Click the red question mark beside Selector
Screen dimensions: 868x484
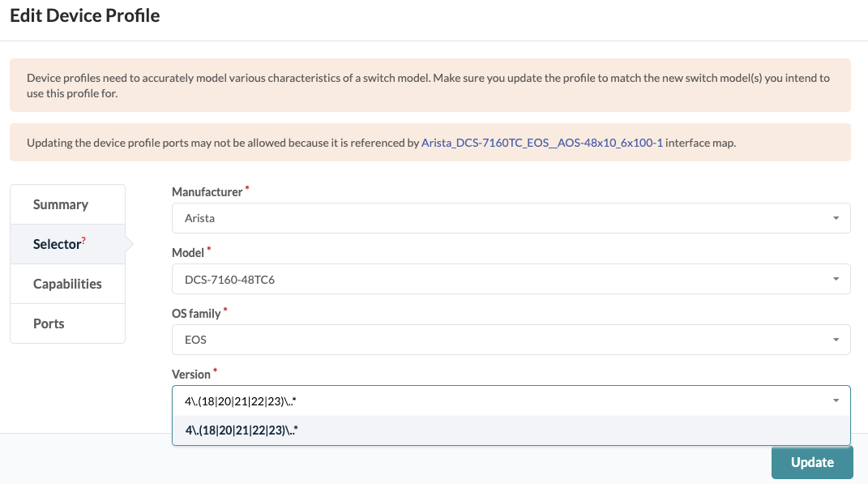[84, 238]
